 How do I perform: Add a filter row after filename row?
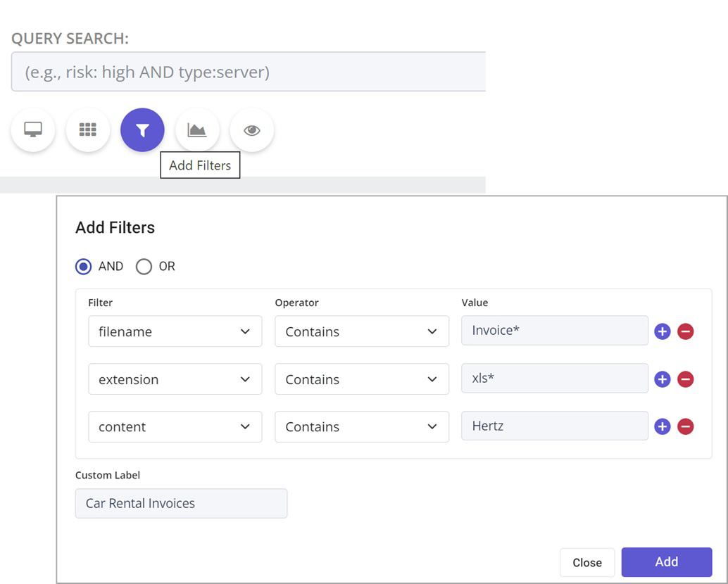click(663, 331)
